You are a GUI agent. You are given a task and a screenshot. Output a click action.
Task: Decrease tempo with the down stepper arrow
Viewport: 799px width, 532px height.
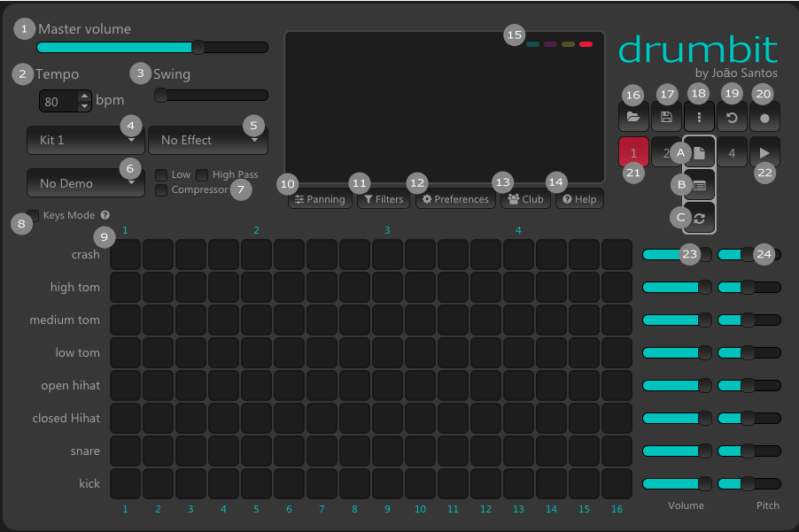coord(84,106)
